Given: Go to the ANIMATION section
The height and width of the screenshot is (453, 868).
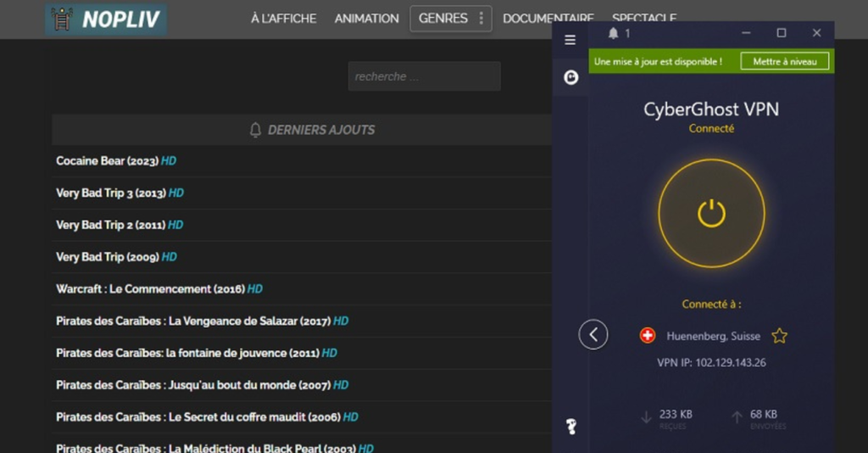Looking at the screenshot, I should click(366, 19).
